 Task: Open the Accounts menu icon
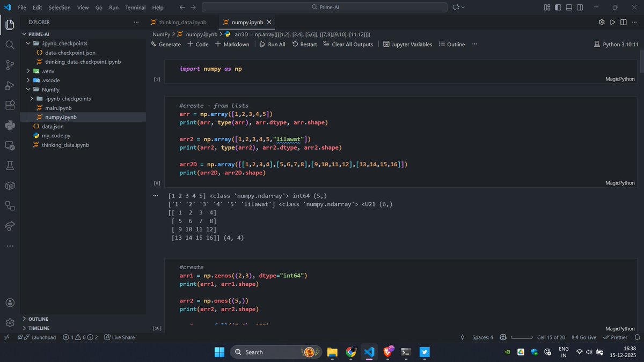pos(10,302)
